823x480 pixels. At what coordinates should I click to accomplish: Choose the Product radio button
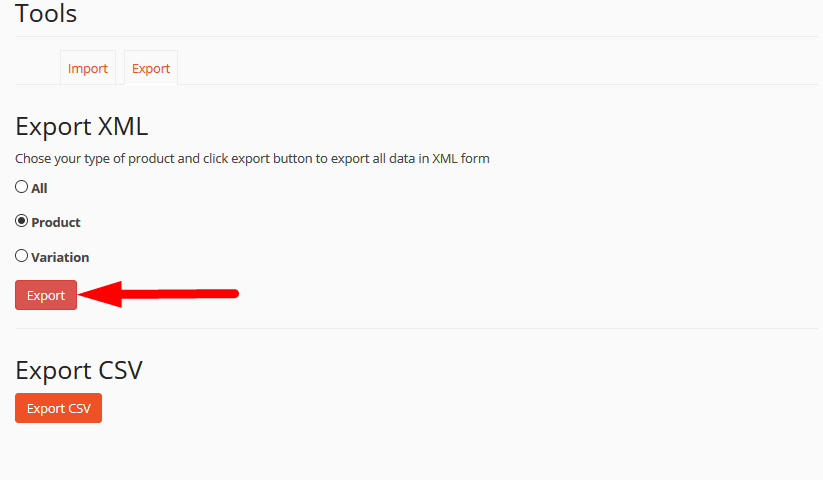point(21,221)
